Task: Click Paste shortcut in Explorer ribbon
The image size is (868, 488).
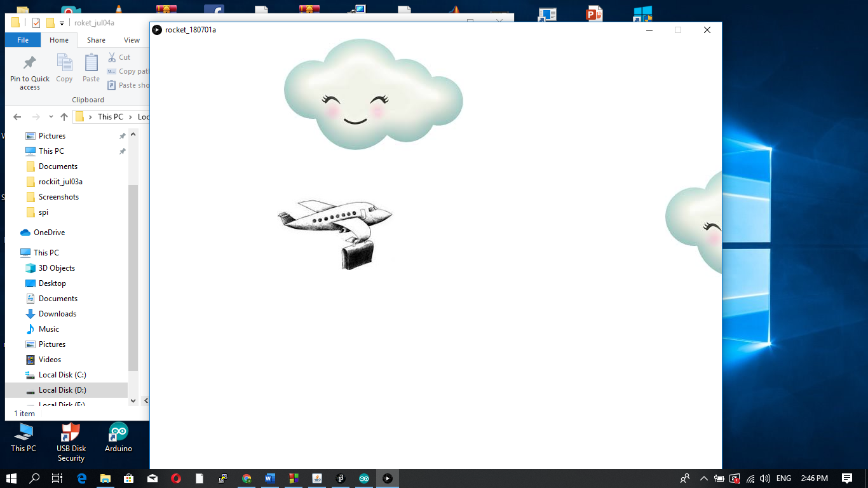Action: tap(128, 85)
